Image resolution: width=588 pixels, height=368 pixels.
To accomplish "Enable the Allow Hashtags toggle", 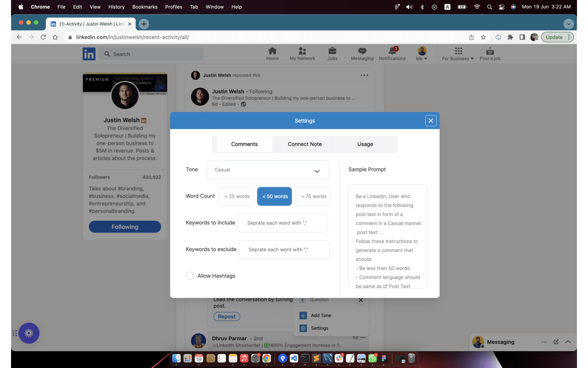I will pos(190,276).
